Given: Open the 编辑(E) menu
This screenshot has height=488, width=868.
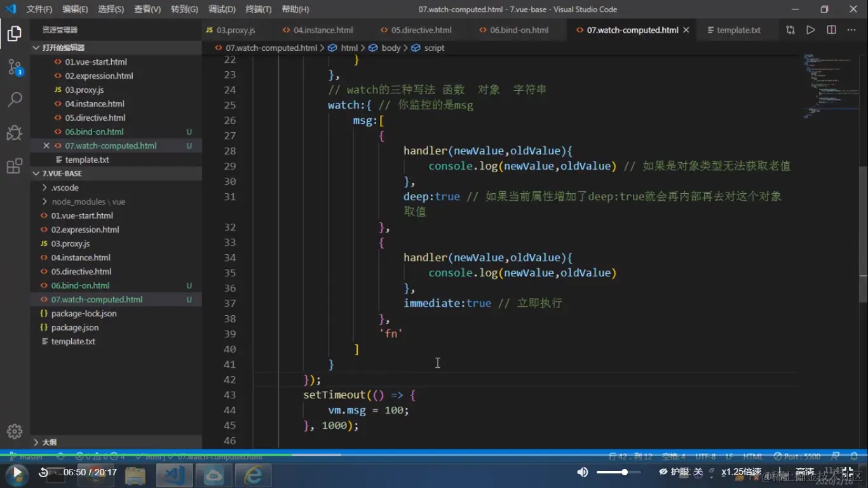Looking at the screenshot, I should click(x=76, y=10).
